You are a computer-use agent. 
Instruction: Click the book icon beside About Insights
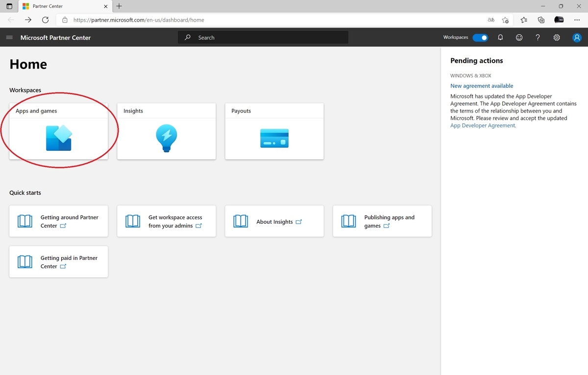pos(241,221)
